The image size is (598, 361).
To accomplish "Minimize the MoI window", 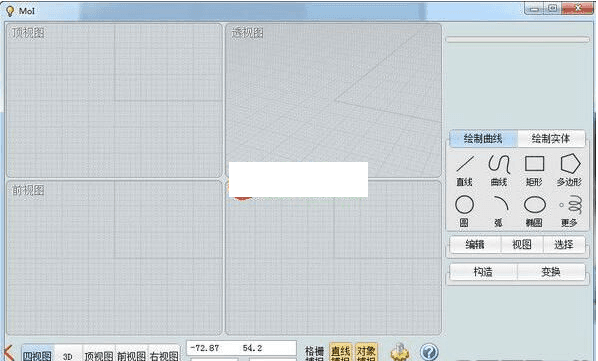I will click(x=535, y=8).
